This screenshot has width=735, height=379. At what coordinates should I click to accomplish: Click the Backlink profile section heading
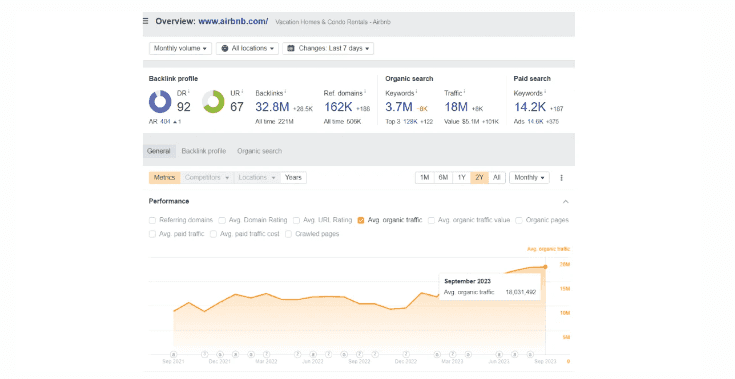click(173, 79)
